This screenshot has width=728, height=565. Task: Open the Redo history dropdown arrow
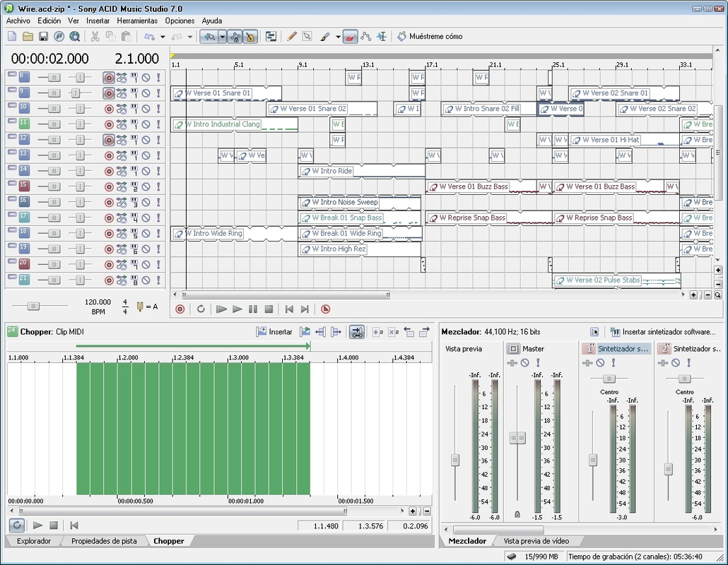point(190,37)
